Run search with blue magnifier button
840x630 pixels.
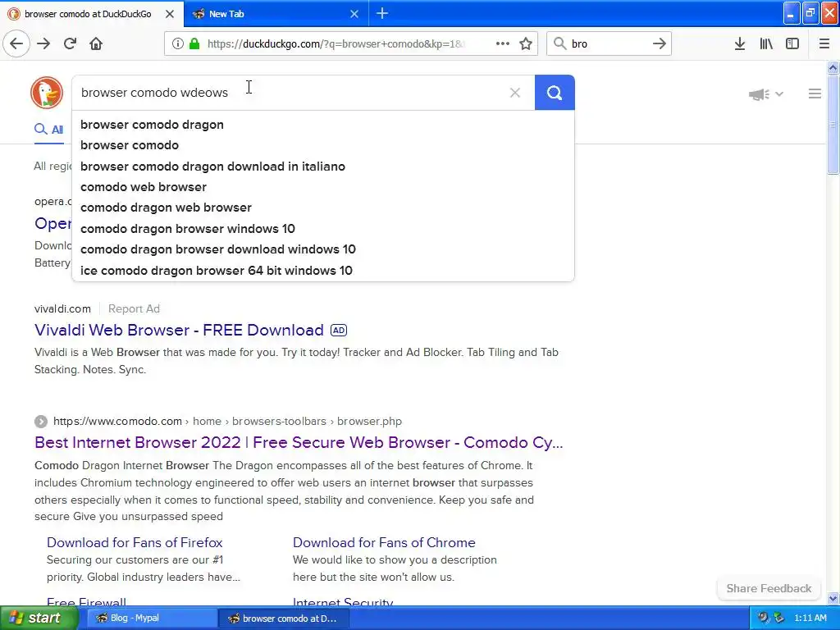(555, 93)
